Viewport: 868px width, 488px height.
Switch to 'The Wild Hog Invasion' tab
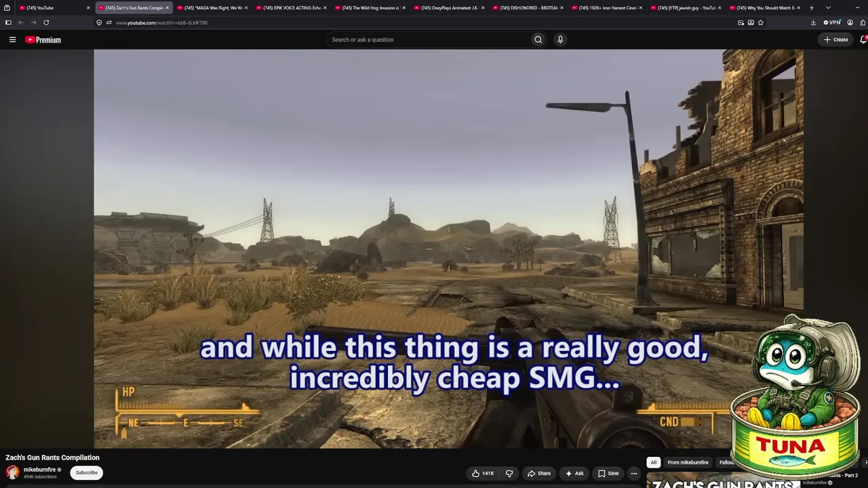click(x=370, y=7)
